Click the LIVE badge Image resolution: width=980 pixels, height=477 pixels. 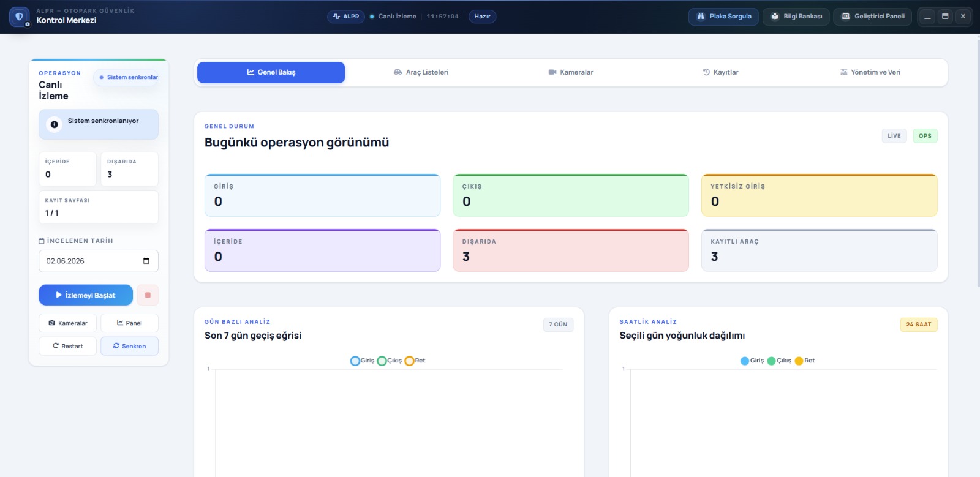coord(894,136)
